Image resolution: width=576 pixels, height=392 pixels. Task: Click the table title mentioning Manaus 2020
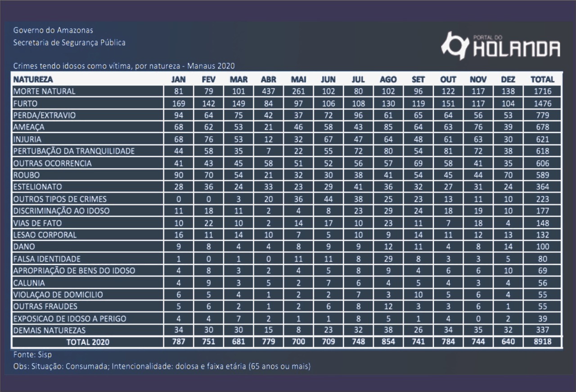[x=124, y=66]
